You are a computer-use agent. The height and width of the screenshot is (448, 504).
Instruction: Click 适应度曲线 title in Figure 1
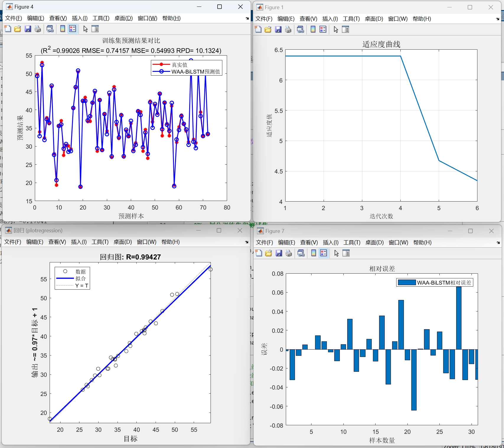point(381,44)
